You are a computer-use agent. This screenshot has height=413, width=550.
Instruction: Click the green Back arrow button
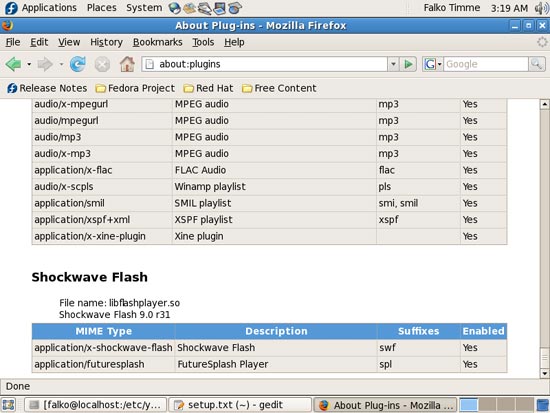(13, 64)
